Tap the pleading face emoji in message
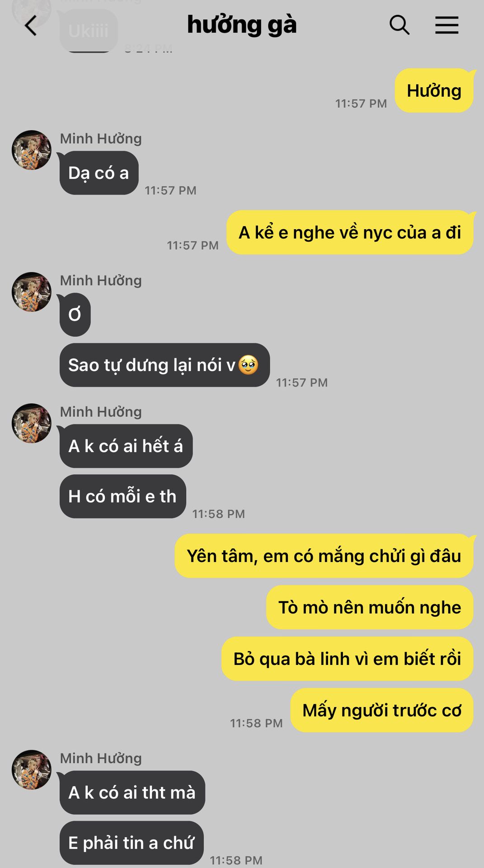Viewport: 484px width, 868px height. [248, 364]
